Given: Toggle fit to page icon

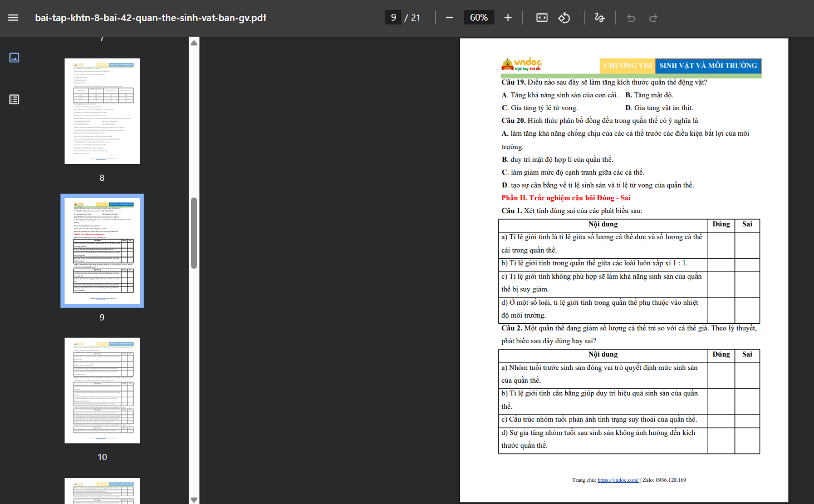Looking at the screenshot, I should 542,18.
